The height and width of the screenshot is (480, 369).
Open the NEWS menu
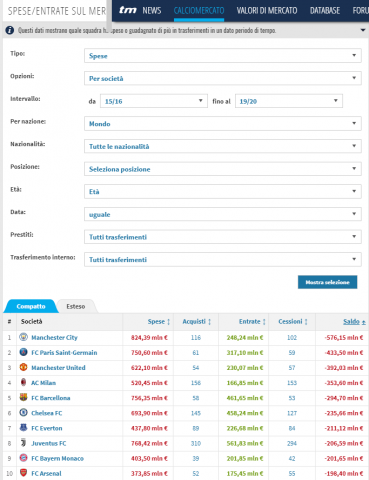coord(152,11)
